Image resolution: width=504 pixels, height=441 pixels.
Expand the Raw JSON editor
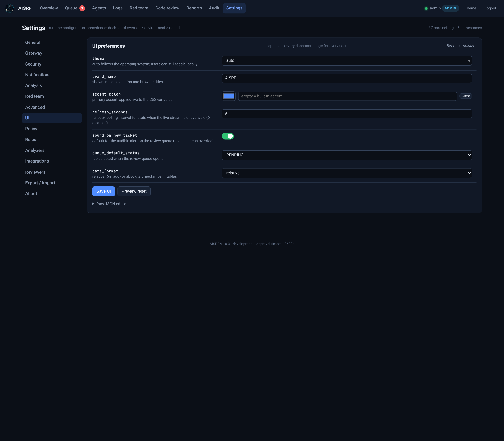[x=109, y=204]
